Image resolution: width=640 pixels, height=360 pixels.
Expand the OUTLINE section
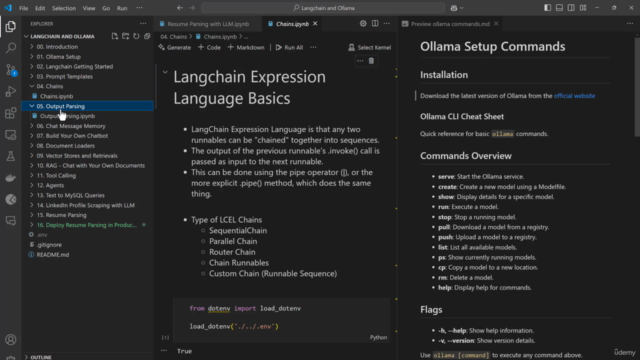point(87,357)
